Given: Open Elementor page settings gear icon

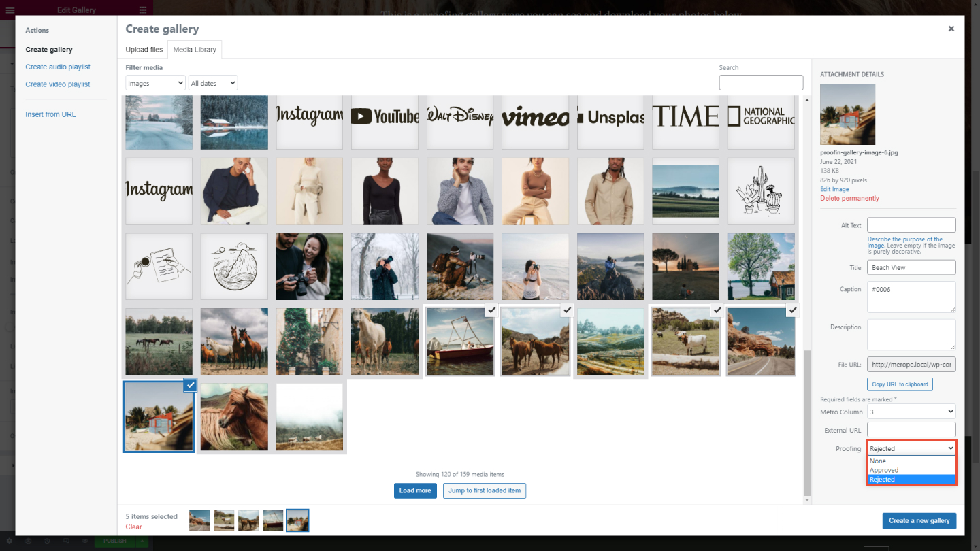Looking at the screenshot, I should click(x=10, y=541).
